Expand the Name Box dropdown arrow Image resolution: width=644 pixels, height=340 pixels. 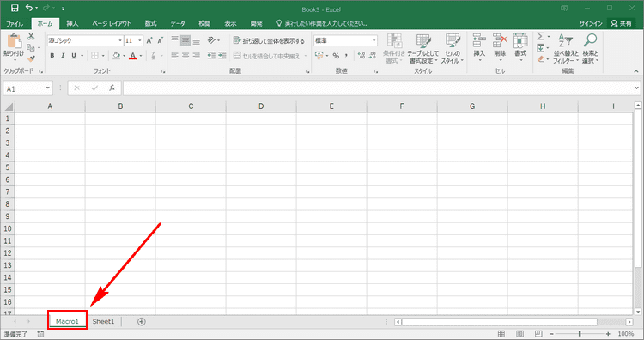[x=47, y=88]
